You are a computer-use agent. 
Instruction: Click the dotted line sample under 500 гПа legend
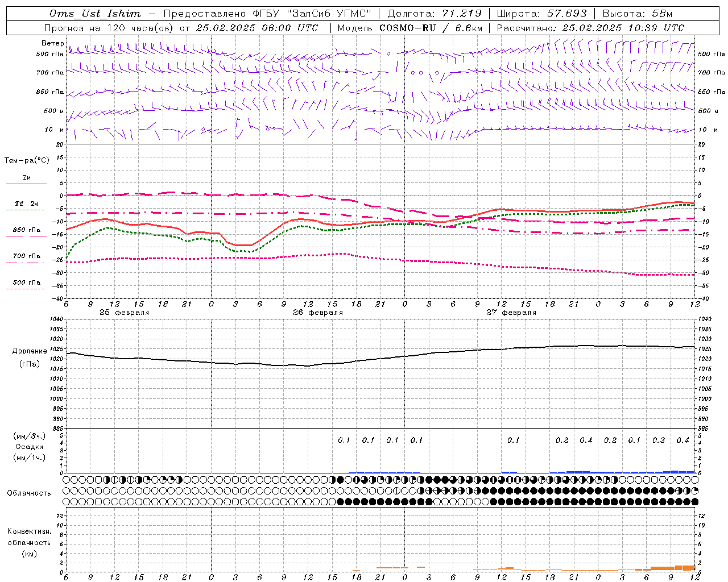click(25, 289)
